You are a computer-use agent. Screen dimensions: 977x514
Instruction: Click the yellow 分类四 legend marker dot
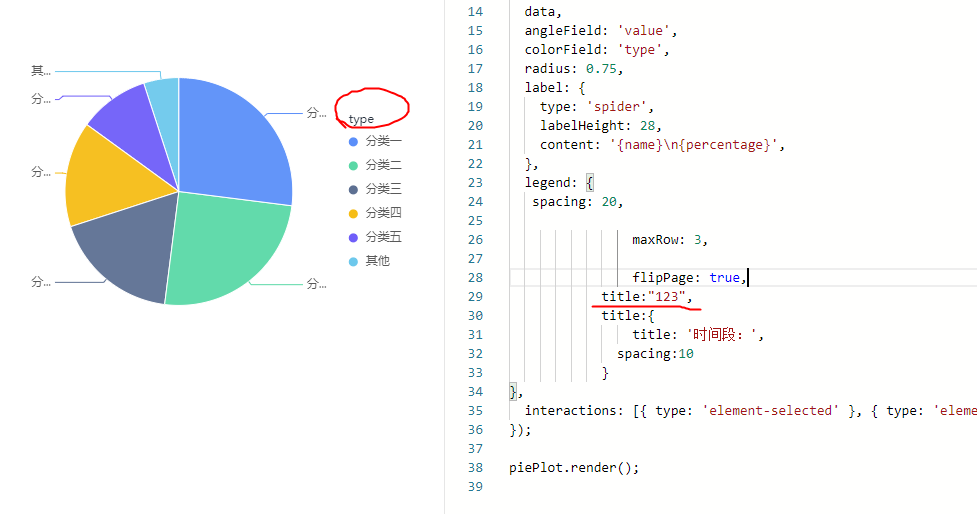(353, 214)
